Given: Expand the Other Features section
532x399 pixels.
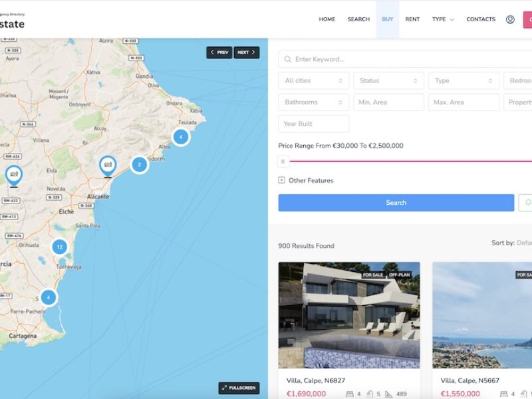Looking at the screenshot, I should coord(306,180).
